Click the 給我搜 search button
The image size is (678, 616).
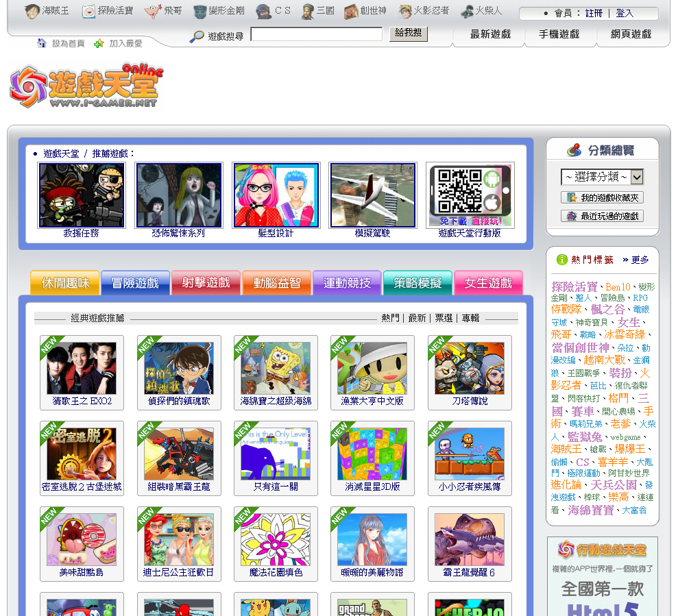click(x=408, y=34)
